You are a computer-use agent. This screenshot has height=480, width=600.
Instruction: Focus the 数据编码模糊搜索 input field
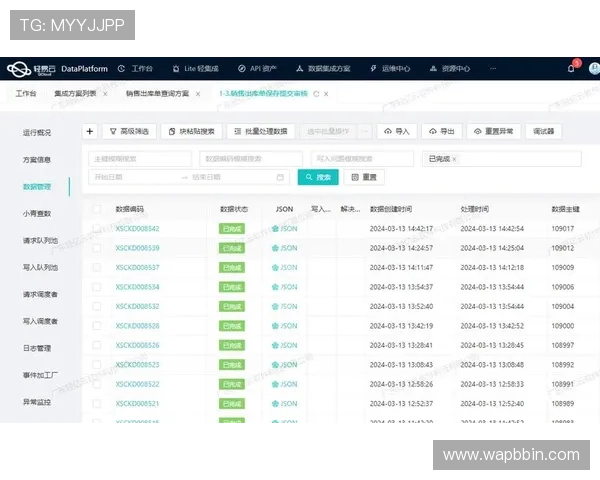click(251, 159)
